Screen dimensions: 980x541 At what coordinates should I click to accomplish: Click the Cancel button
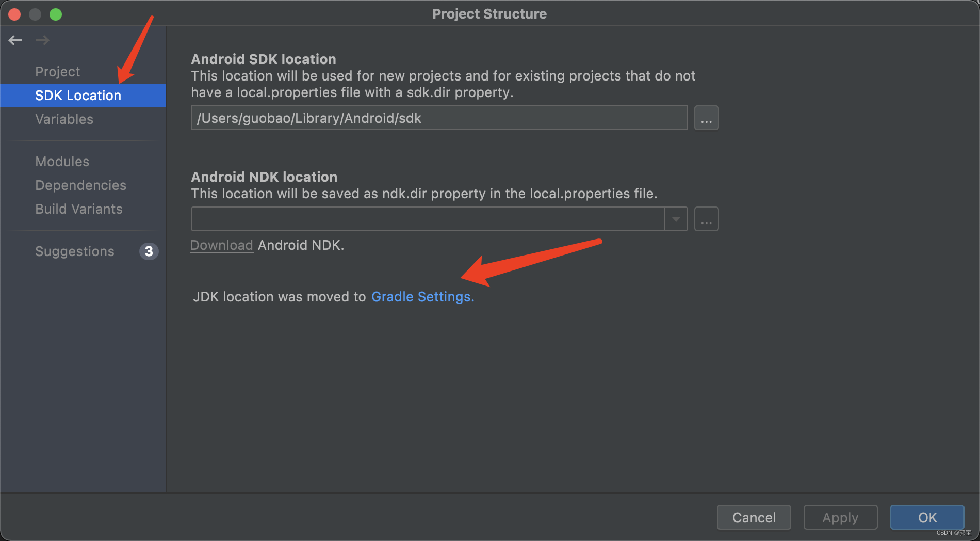pos(754,517)
